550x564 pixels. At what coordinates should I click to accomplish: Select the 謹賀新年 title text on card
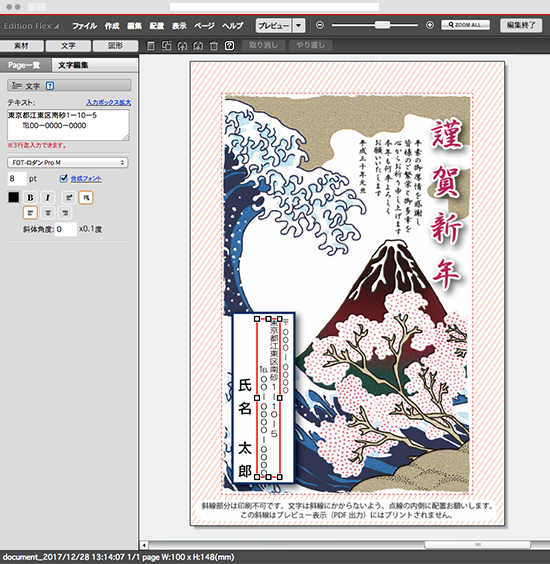[x=446, y=204]
